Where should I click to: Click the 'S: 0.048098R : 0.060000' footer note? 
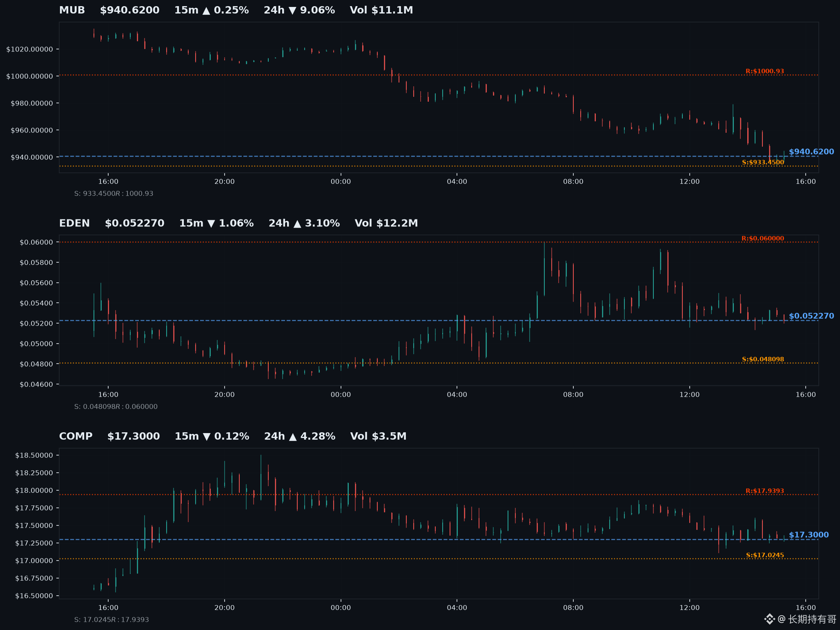coord(116,407)
